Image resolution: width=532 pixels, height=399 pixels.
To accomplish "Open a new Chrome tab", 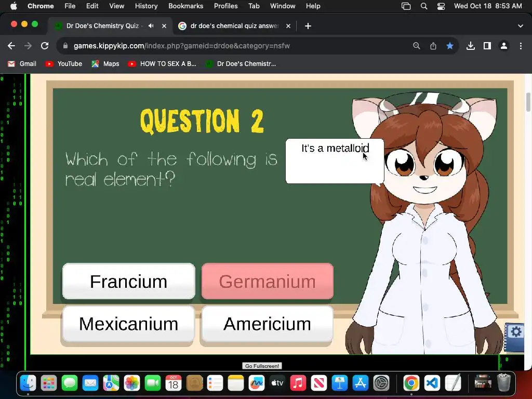I will (x=308, y=26).
